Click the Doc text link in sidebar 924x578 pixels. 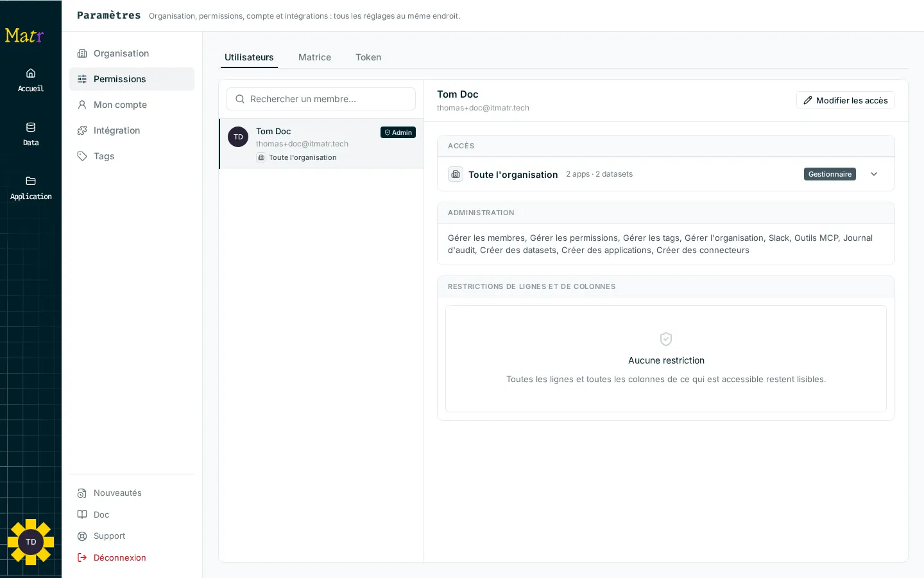101,514
